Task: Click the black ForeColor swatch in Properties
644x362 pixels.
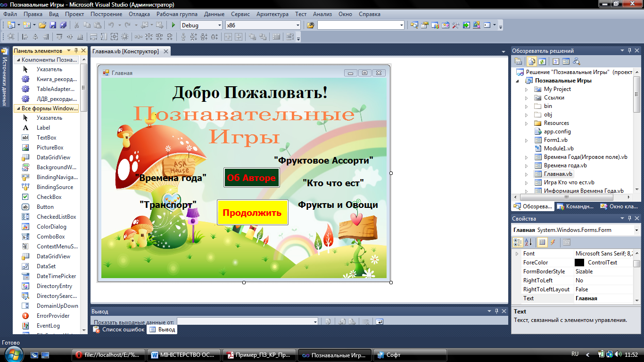Action: [579, 263]
